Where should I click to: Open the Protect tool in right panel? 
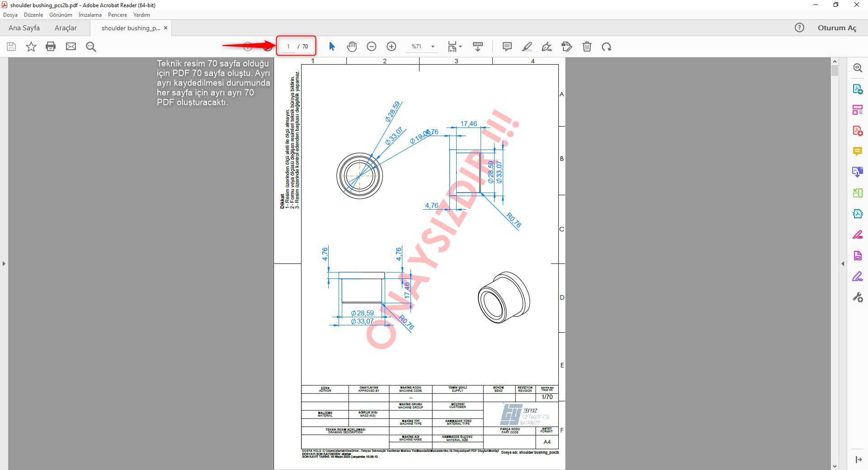[x=858, y=255]
